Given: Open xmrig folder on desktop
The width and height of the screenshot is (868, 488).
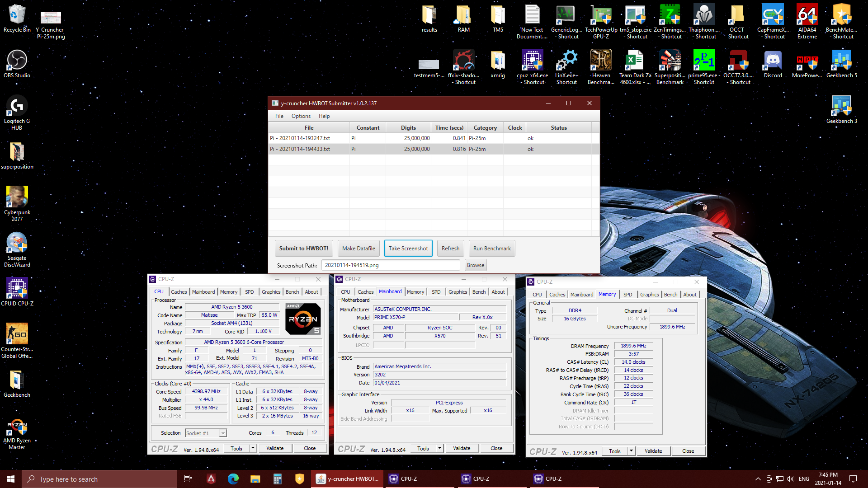Looking at the screenshot, I should (498, 64).
